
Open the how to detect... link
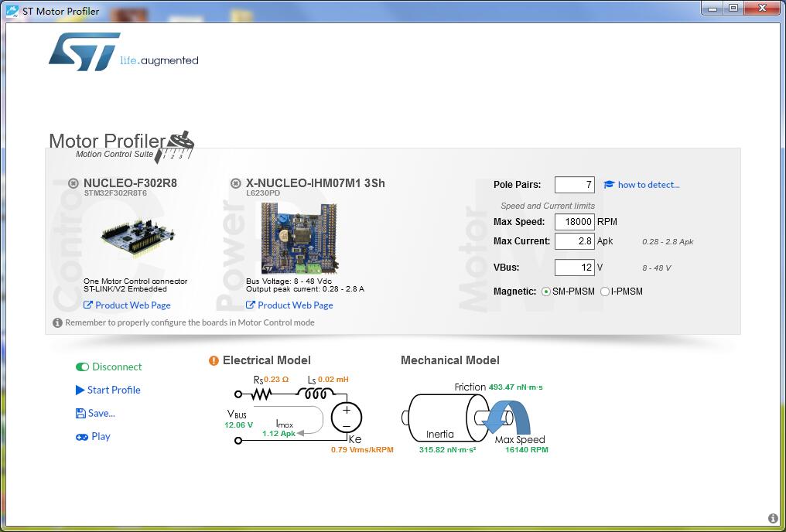648,185
